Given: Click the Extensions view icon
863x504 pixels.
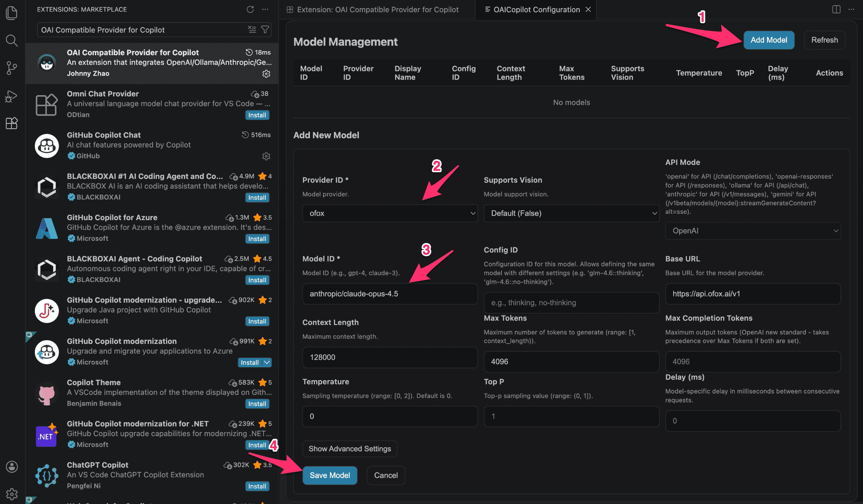Looking at the screenshot, I should (12, 123).
